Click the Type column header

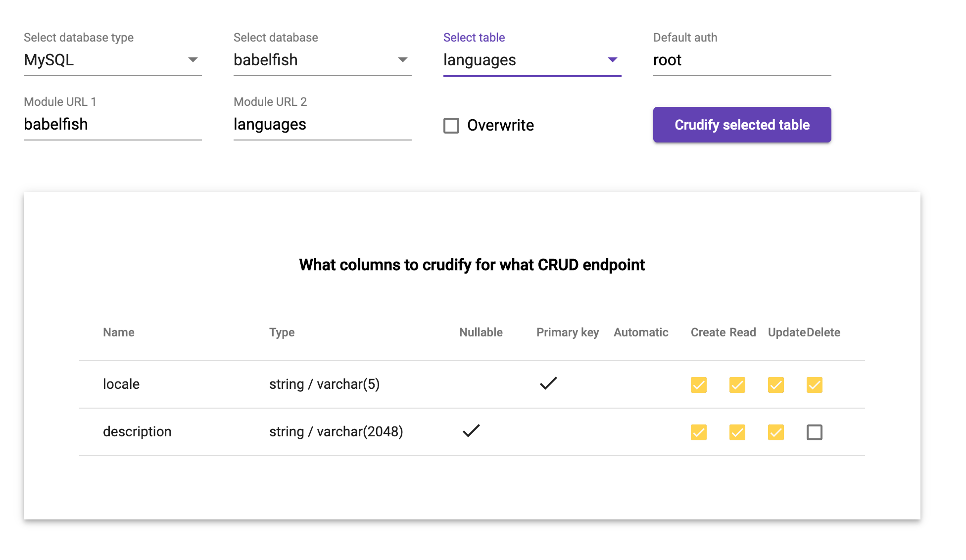[282, 332]
